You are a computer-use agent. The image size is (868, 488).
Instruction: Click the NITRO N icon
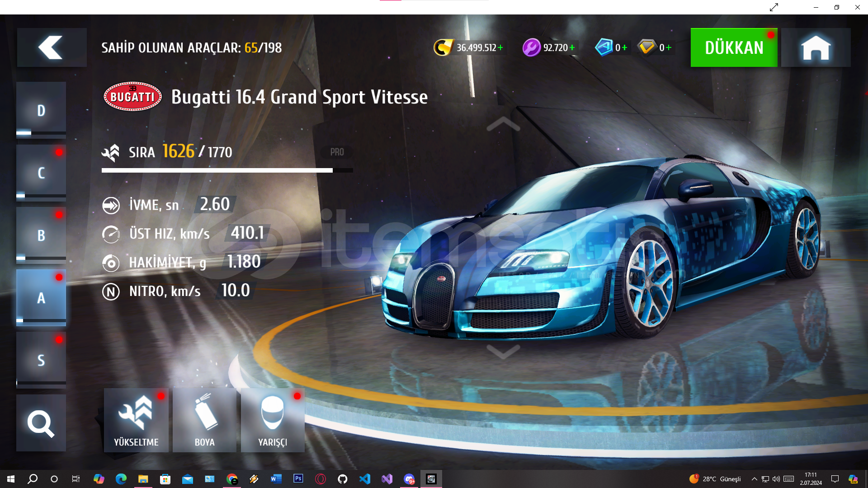pos(111,291)
